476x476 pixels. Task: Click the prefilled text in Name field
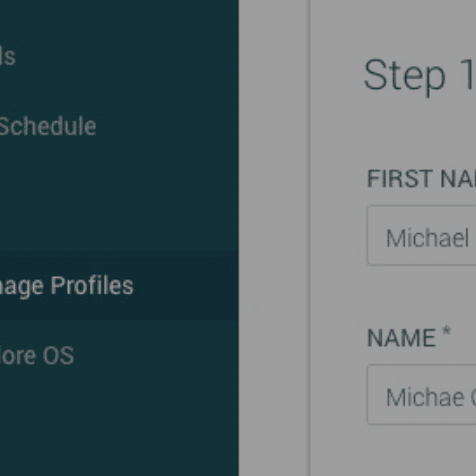428,396
